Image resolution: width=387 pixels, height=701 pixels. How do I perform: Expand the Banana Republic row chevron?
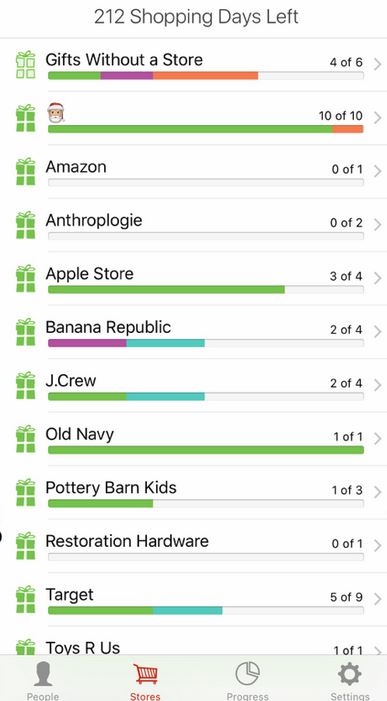(378, 331)
